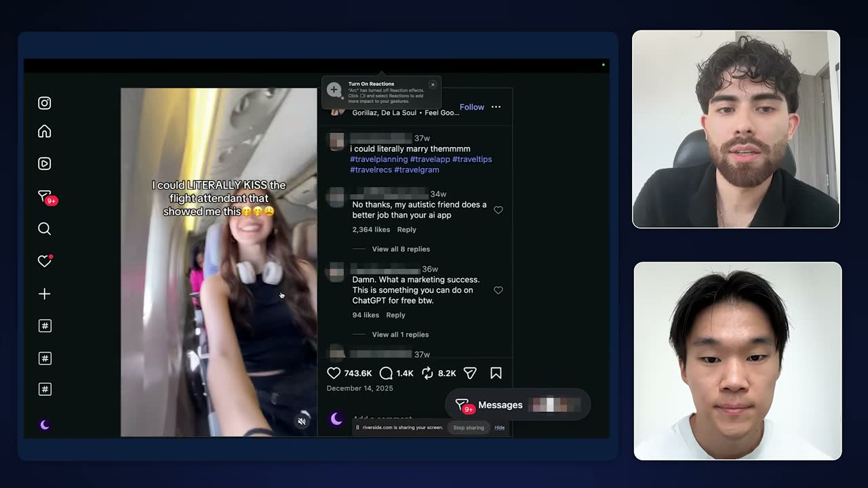Unmute the reel video sound

(x=302, y=421)
